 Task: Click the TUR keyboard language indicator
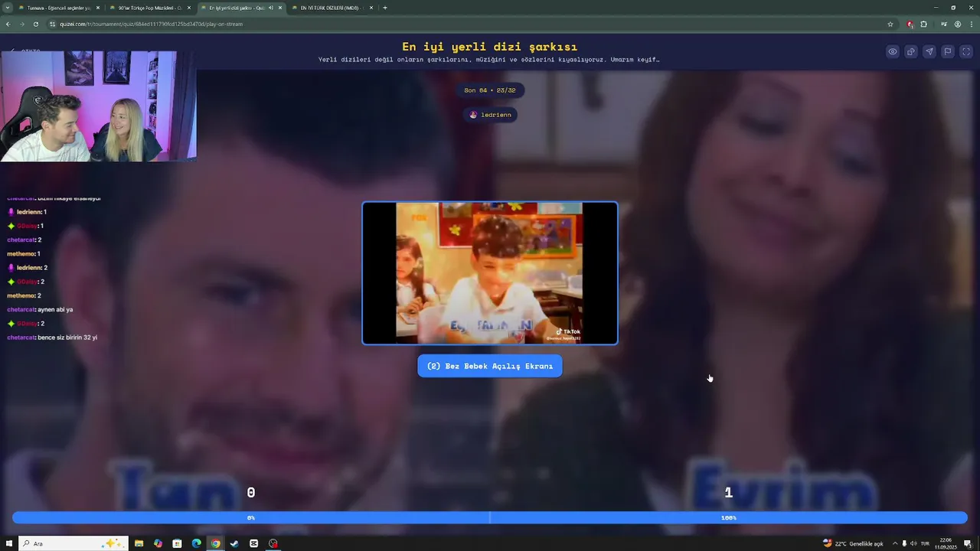point(925,543)
